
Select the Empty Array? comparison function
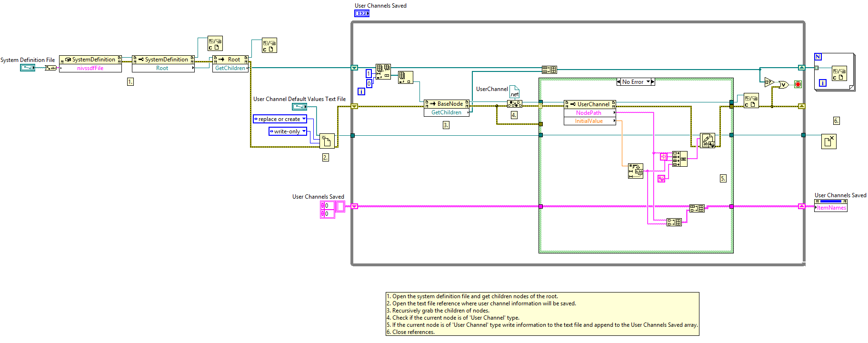tap(769, 82)
